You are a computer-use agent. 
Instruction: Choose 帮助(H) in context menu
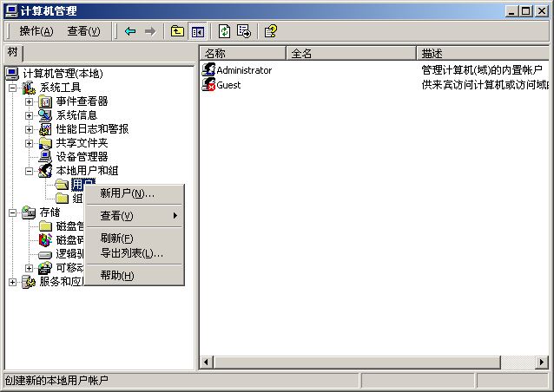tap(135, 275)
